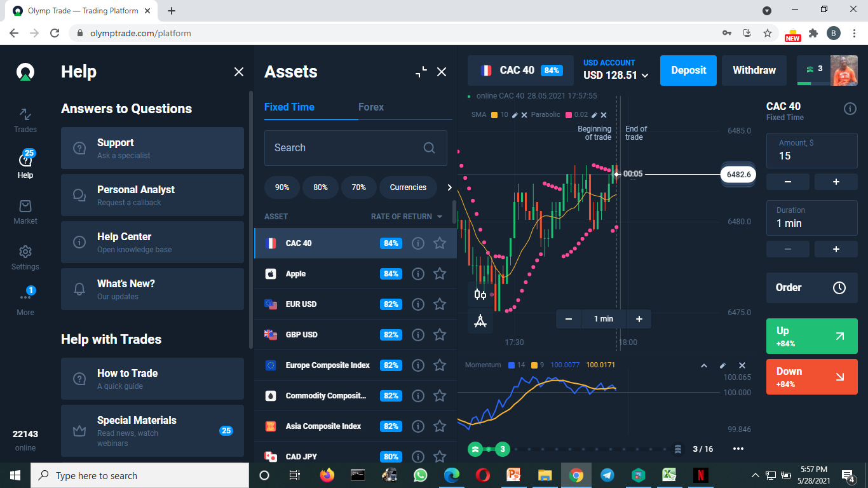Open the CAC 40 info icon in trade panel
The width and height of the screenshot is (868, 488).
[x=850, y=109]
